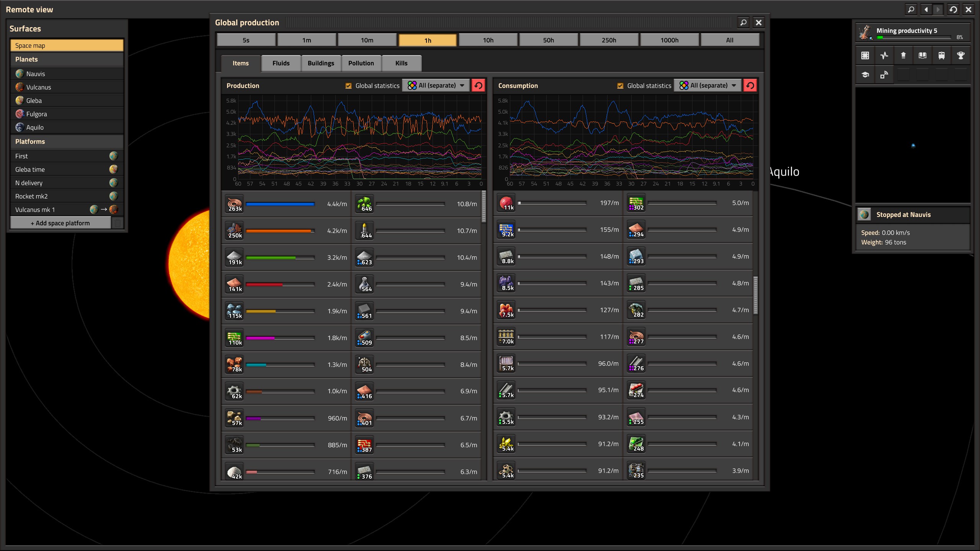The height and width of the screenshot is (551, 980).
Task: Toggle Production Global statistics checkbox
Action: (348, 86)
